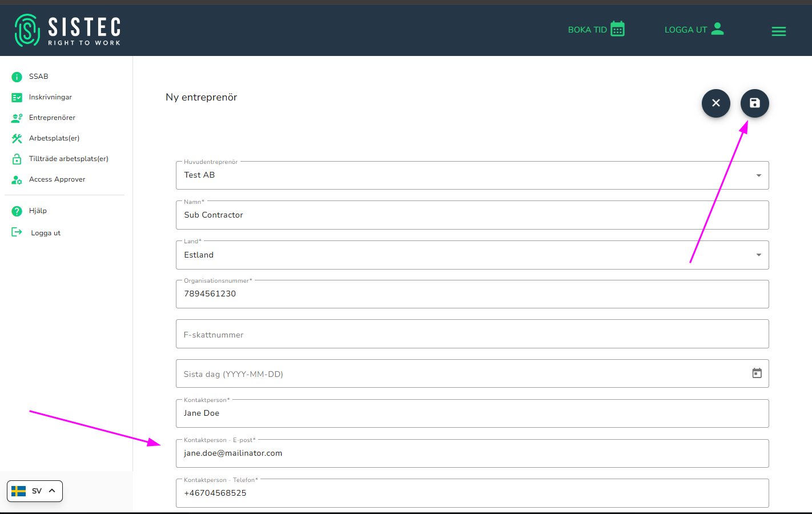
Task: Click the Access Approver user-gear icon
Action: point(17,179)
